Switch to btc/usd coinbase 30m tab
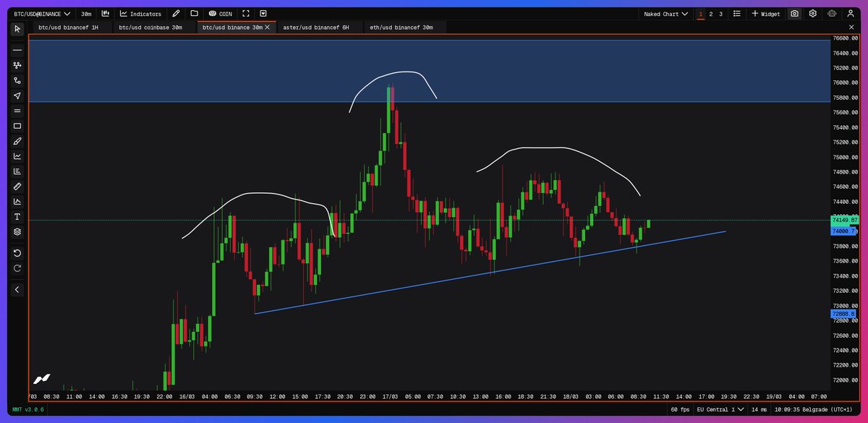Image resolution: width=868 pixels, height=423 pixels. pyautogui.click(x=150, y=27)
